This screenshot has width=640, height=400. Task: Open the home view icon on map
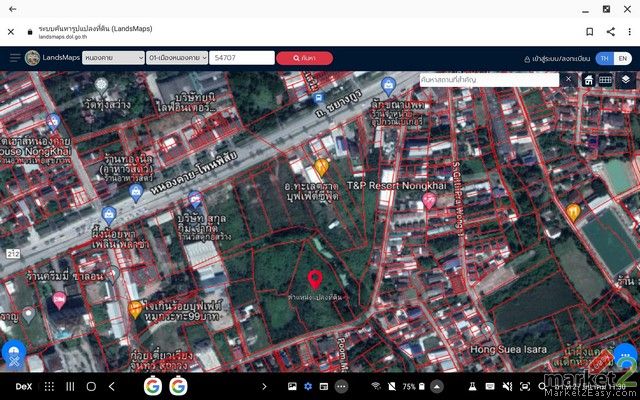tap(588, 80)
